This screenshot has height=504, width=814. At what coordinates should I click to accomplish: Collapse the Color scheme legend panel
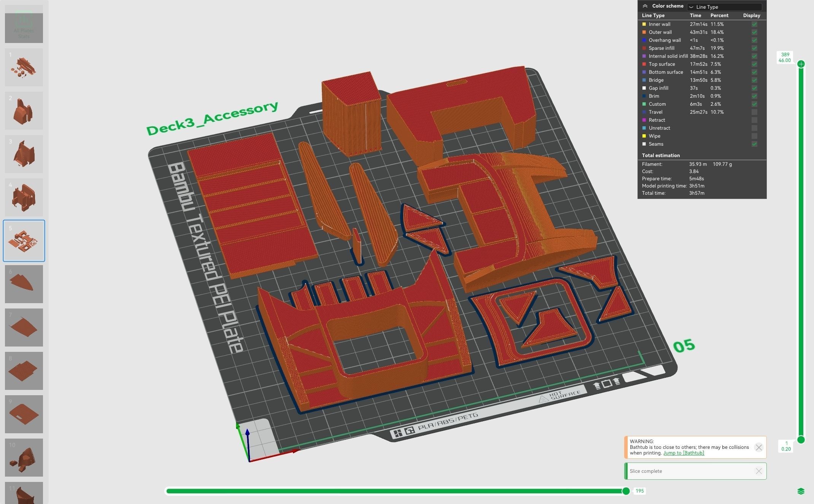(x=645, y=6)
